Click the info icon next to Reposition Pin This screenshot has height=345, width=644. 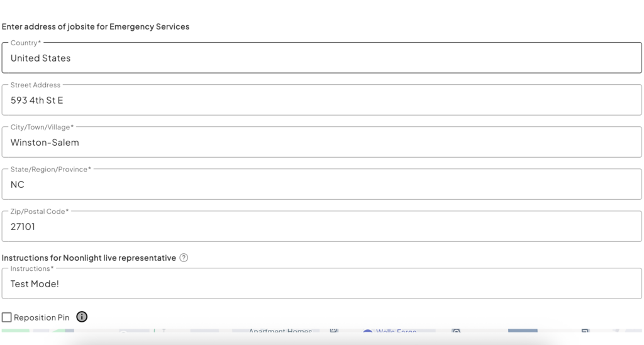[x=82, y=317]
